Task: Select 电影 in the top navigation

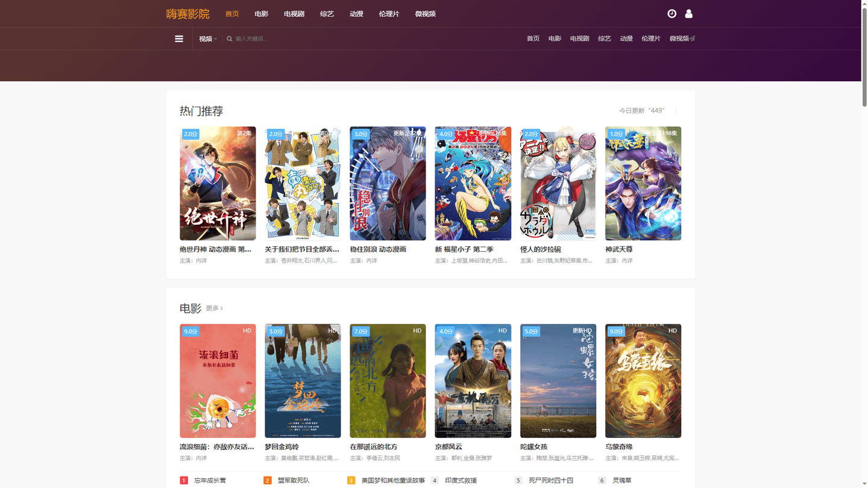Action: pos(262,14)
